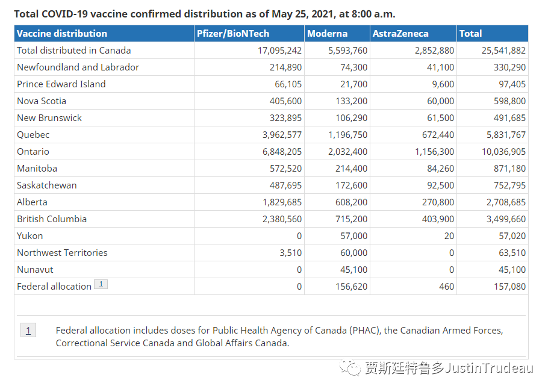The image size is (551, 392).
Task: Click the British Columbia row label
Action: coord(52,219)
